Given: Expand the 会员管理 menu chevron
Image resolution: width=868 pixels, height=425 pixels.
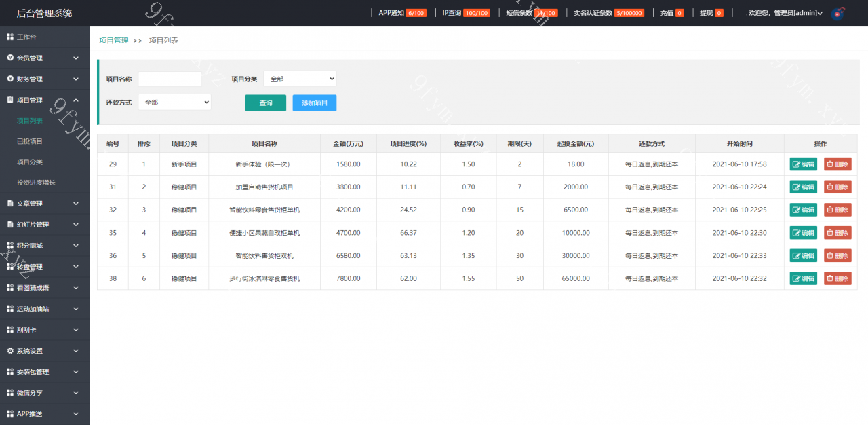Looking at the screenshot, I should (76, 58).
